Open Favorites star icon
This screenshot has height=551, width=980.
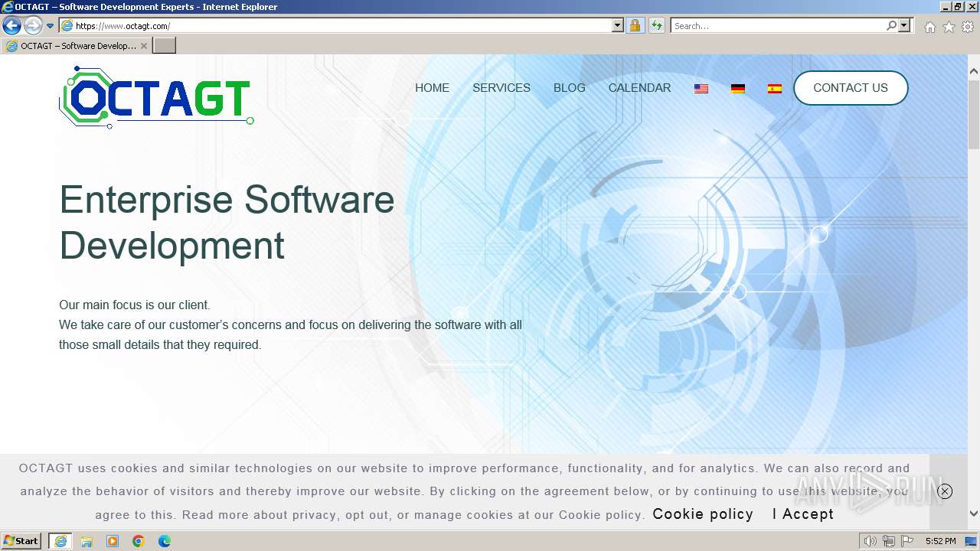pos(949,27)
